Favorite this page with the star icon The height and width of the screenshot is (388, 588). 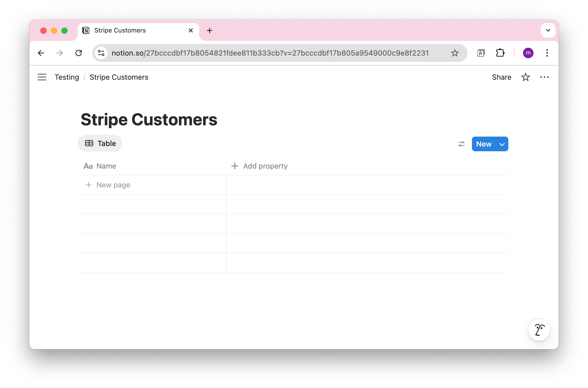point(525,77)
